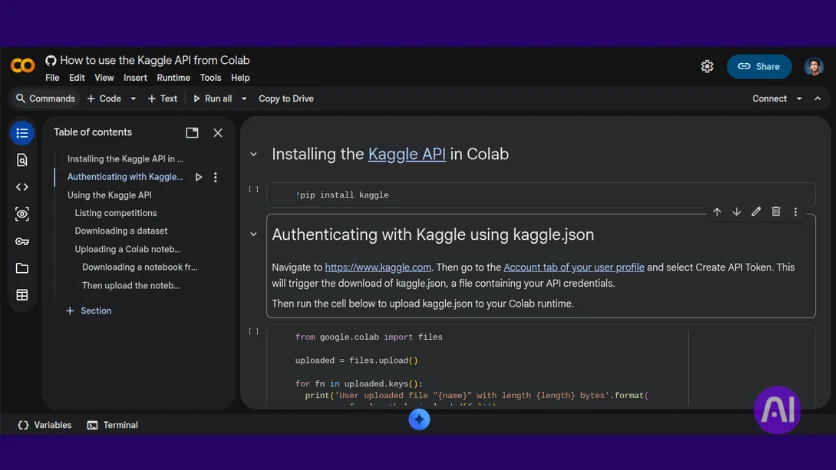The image size is (836, 470).
Task: Click the user account avatar
Action: pyautogui.click(x=814, y=67)
